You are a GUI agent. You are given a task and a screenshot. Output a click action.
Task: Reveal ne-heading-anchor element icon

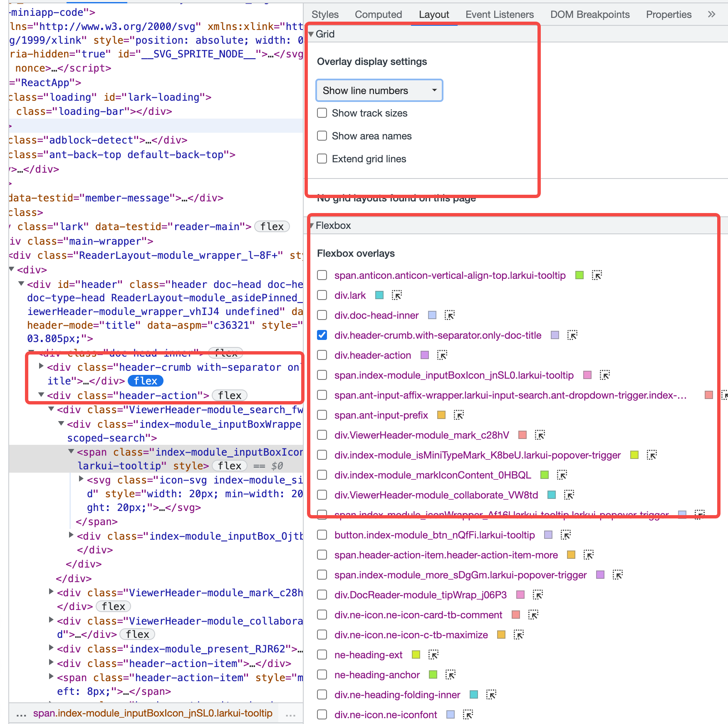coord(451,675)
